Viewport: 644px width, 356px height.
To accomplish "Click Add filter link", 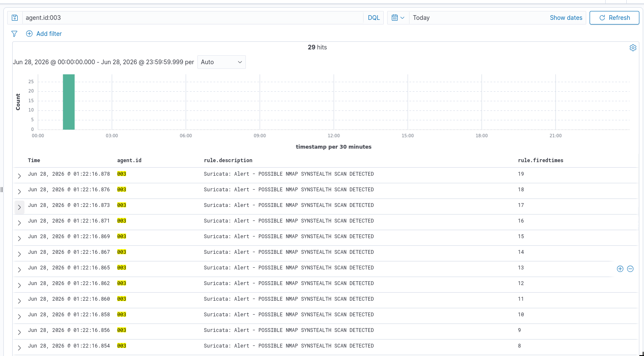I will [49, 34].
